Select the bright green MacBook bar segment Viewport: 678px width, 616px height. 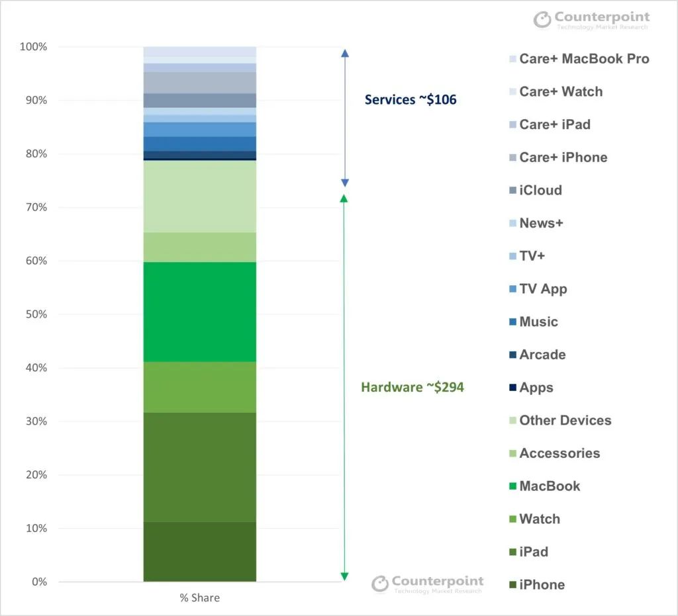200,312
